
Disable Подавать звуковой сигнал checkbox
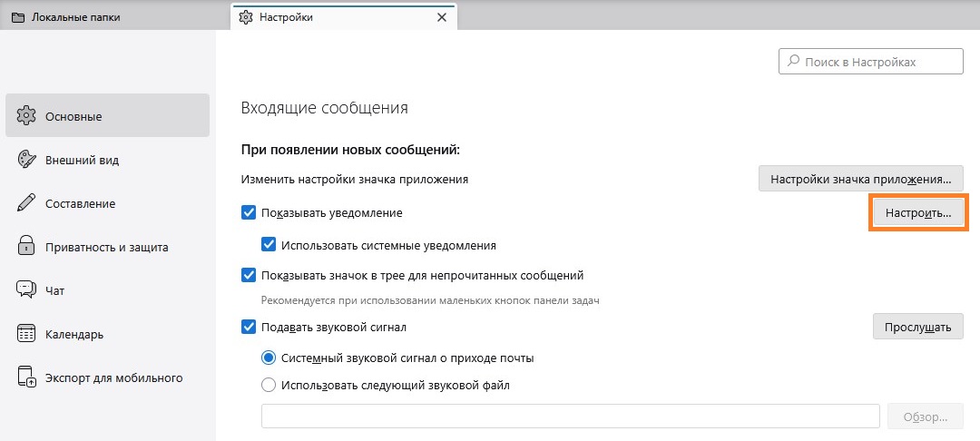pos(249,327)
